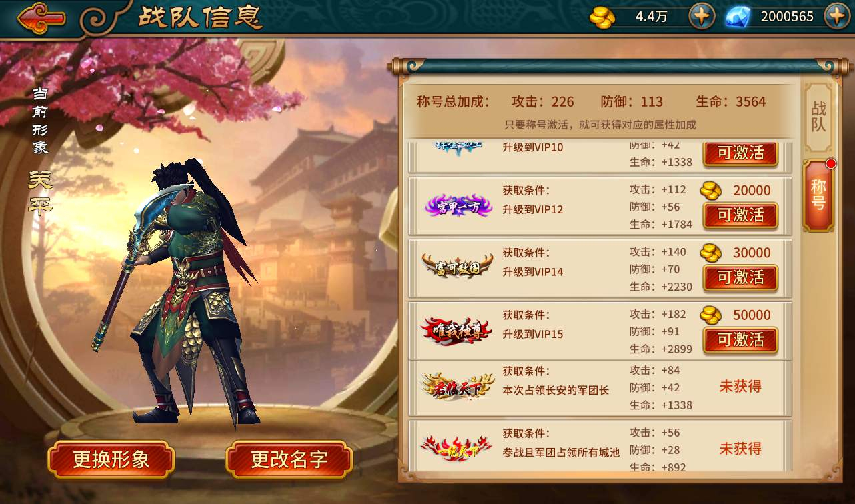The image size is (855, 504).
Task: Tap the blue diamond currency icon
Action: tap(738, 17)
